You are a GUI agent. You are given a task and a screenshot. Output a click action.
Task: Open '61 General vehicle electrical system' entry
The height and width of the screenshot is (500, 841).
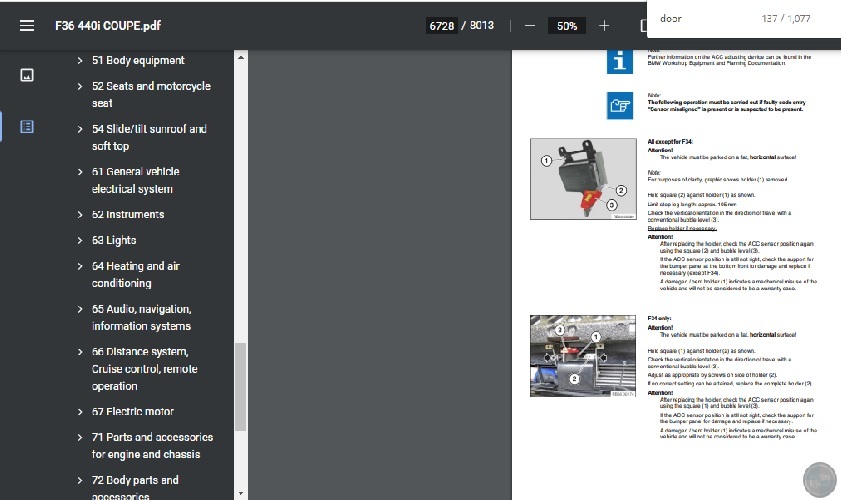[x=136, y=180]
